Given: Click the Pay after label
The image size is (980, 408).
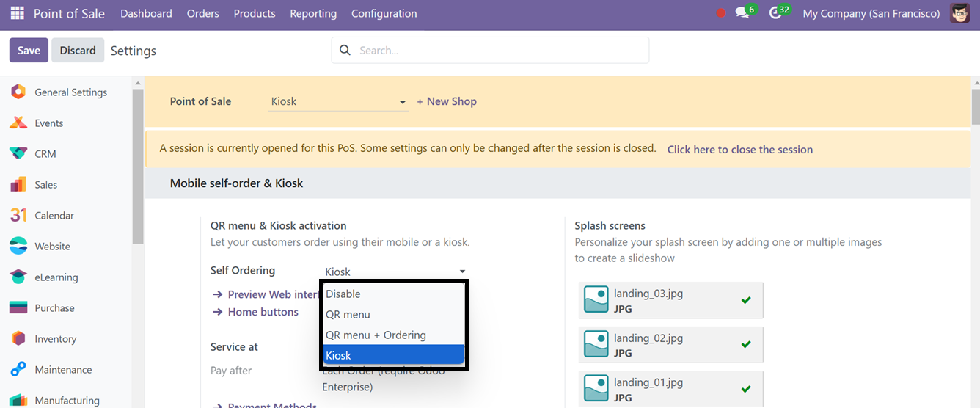Looking at the screenshot, I should pyautogui.click(x=231, y=371).
